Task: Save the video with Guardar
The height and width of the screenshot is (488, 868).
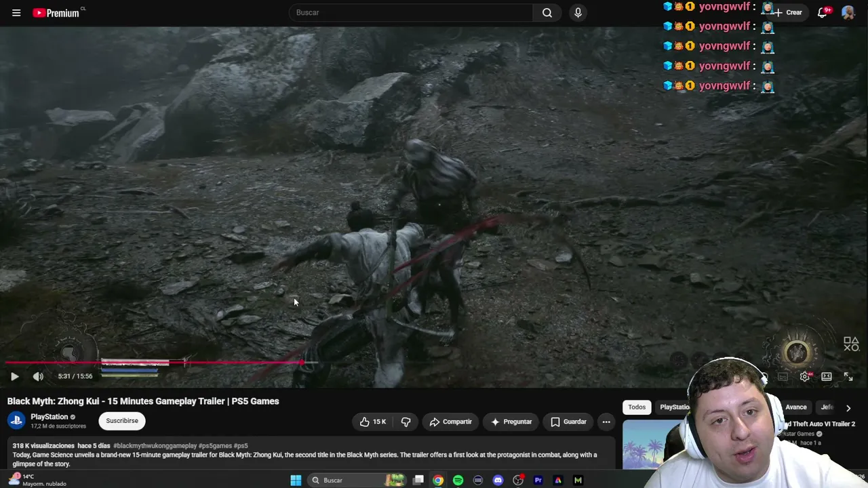Action: 568,422
